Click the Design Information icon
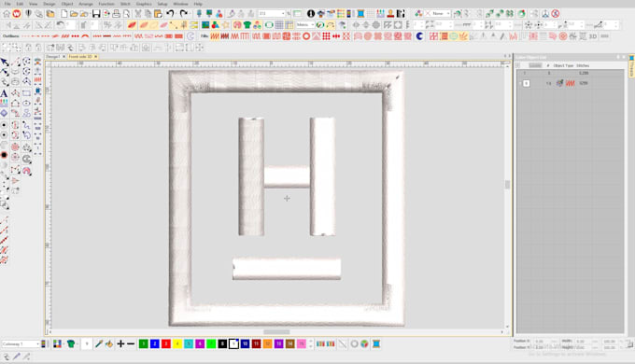Screen dimensions: 635x364 pos(311,14)
